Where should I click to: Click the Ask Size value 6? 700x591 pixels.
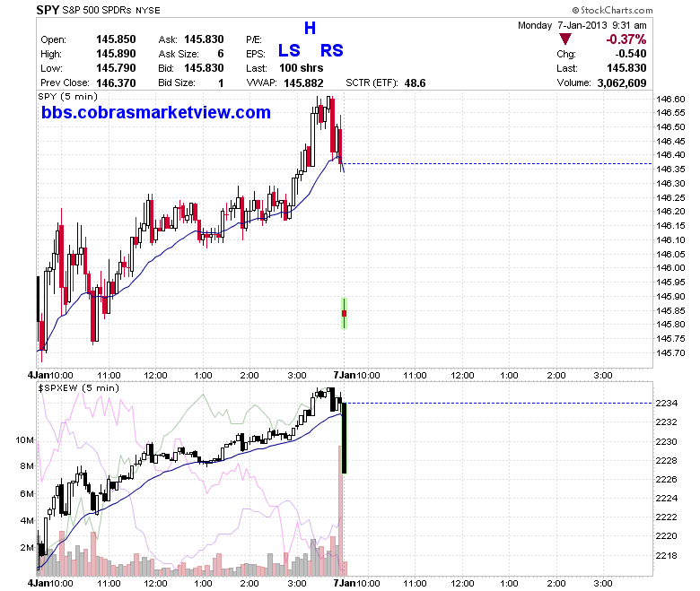[221, 54]
